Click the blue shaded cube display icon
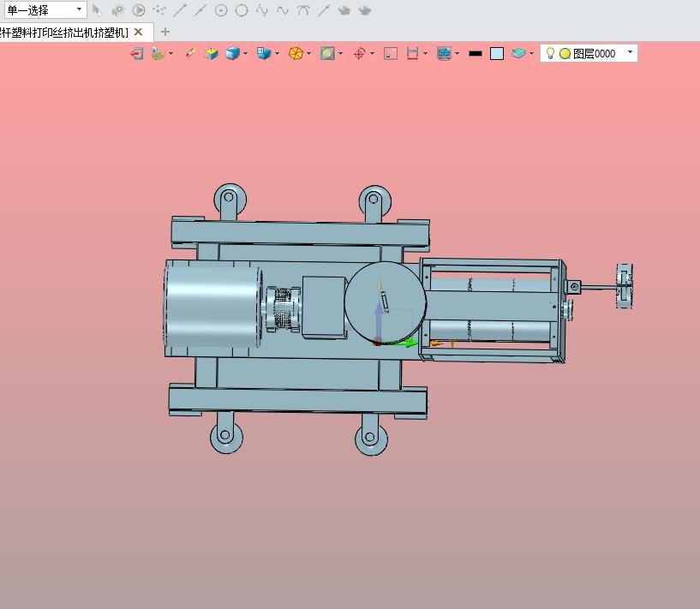The height and width of the screenshot is (609, 700). click(232, 54)
